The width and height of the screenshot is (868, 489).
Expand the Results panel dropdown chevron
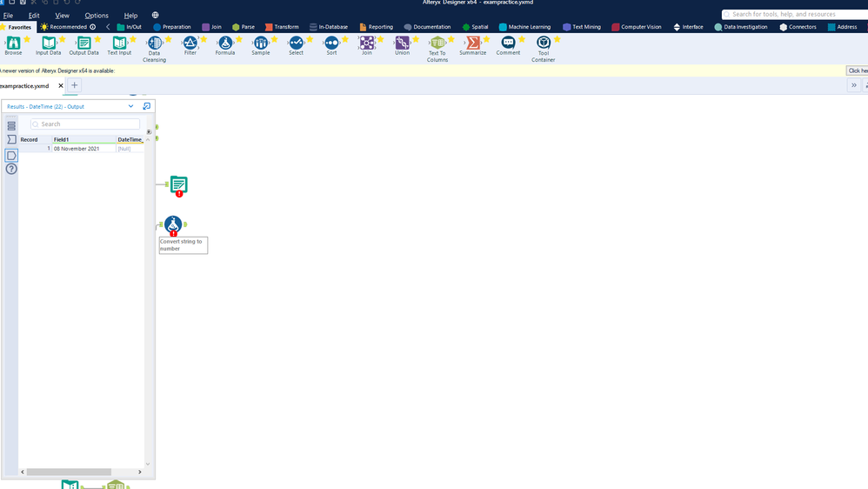point(131,106)
